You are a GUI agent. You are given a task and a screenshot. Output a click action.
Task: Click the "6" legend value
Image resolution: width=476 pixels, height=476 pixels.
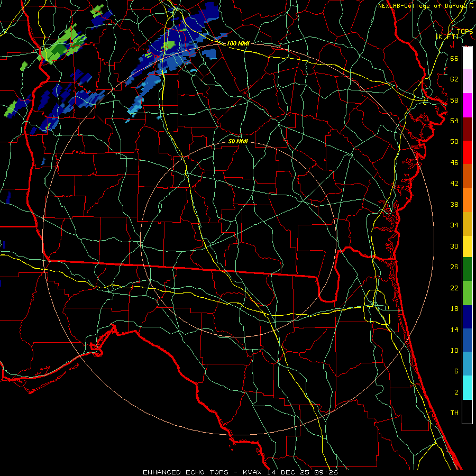[x=456, y=371]
